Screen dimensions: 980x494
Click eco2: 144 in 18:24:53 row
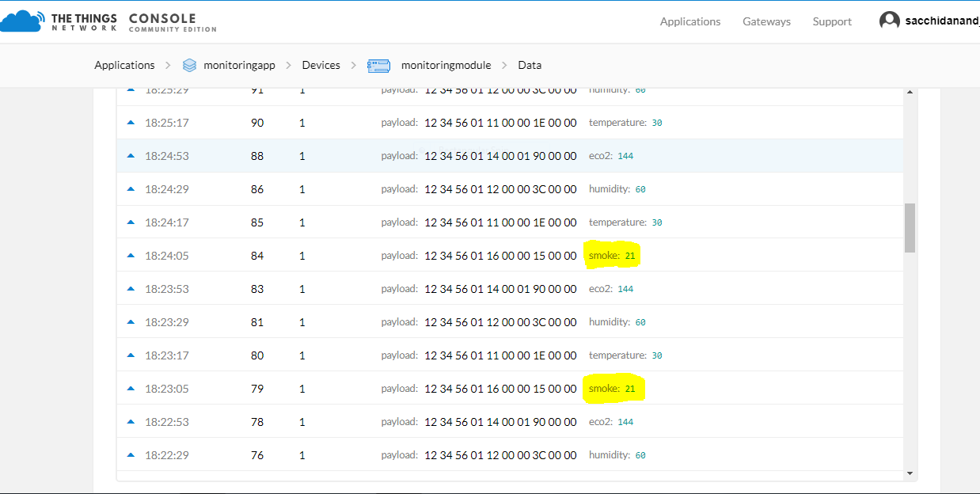[611, 156]
